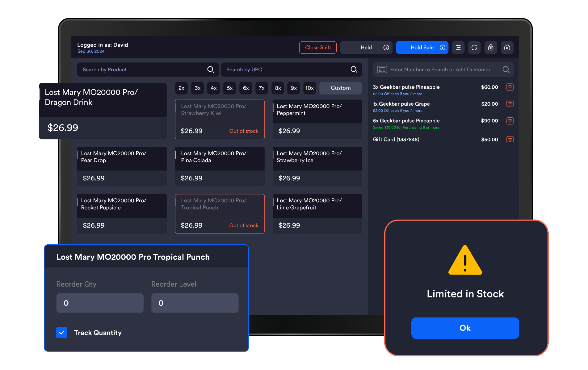Viewport: 588px width, 370px height.
Task: Open the Custom quantity option
Action: [x=341, y=88]
